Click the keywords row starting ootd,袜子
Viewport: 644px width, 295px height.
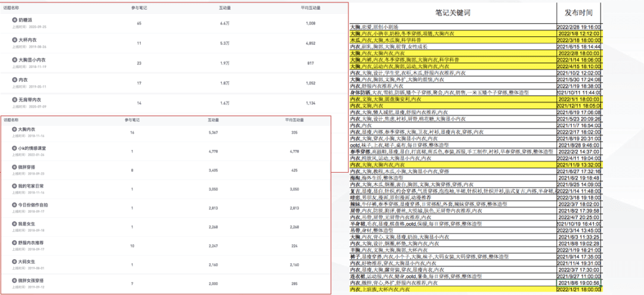pyautogui.click(x=453, y=145)
